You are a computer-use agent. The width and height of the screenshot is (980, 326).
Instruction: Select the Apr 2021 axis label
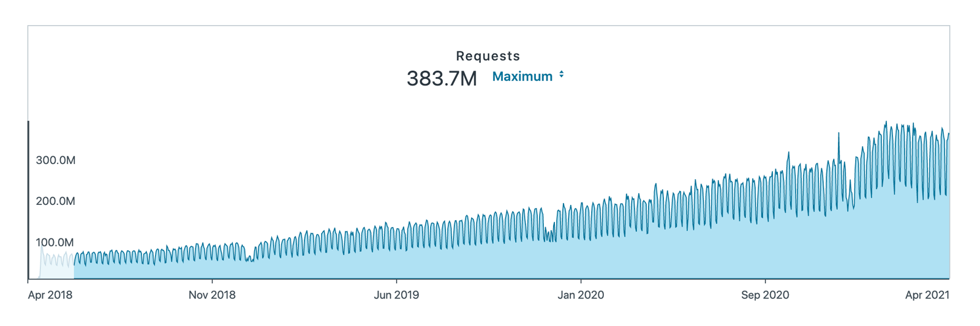[927, 295]
